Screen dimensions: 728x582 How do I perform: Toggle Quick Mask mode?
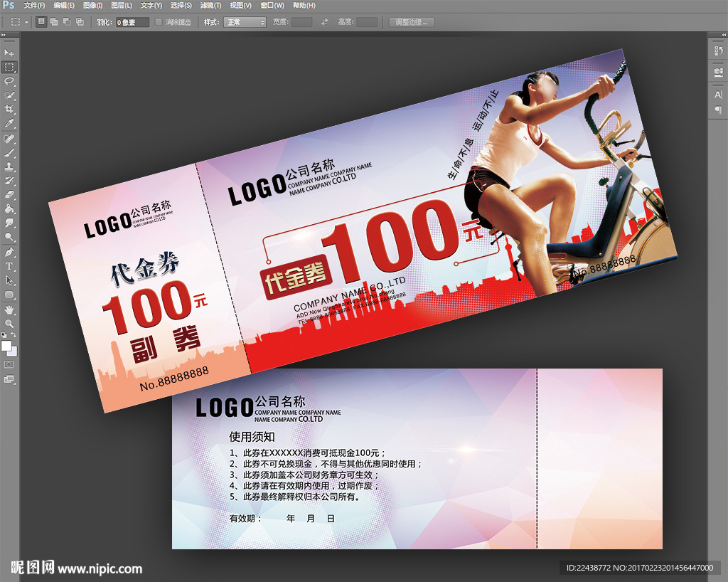(9, 364)
